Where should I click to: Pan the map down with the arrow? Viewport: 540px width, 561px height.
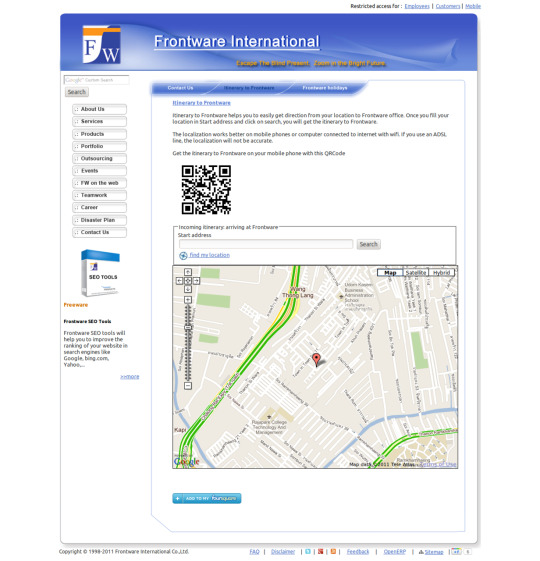(x=188, y=289)
